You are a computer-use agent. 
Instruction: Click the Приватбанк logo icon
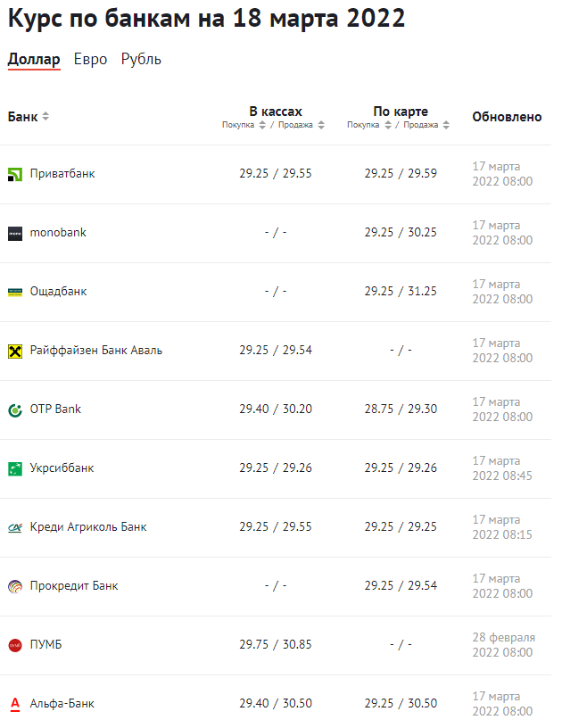(x=15, y=174)
